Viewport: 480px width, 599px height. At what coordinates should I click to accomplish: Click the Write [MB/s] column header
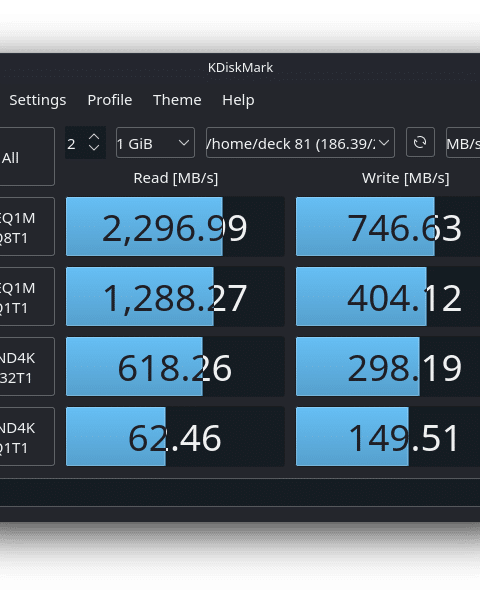tap(405, 178)
